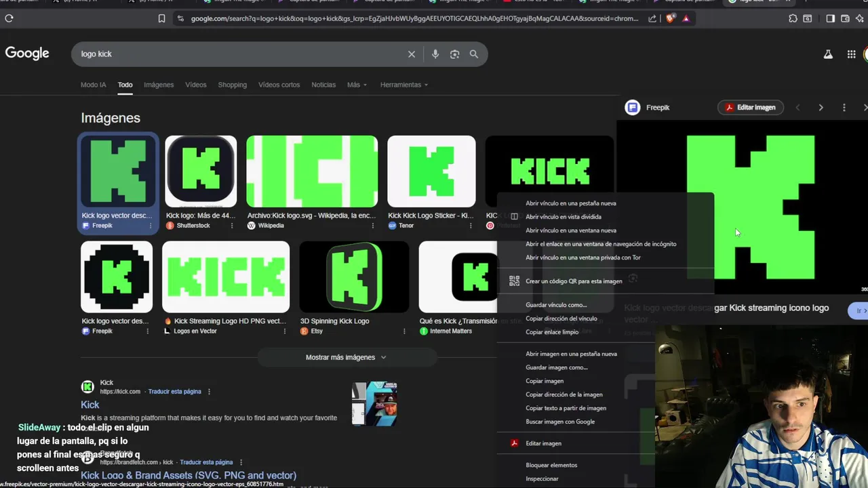Viewport: 868px width, 488px height.
Task: Bookmark this page with the bookmark icon
Action: click(161, 18)
